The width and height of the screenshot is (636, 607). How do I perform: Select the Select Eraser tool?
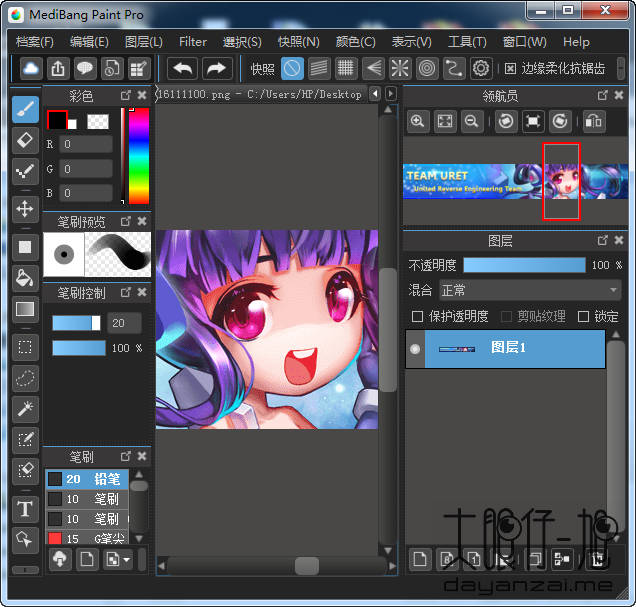pyautogui.click(x=25, y=470)
